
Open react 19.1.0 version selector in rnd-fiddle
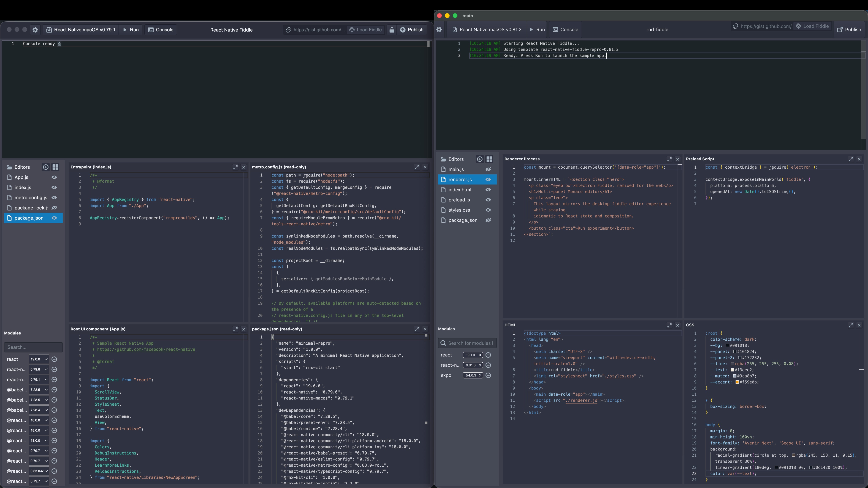[x=473, y=355]
